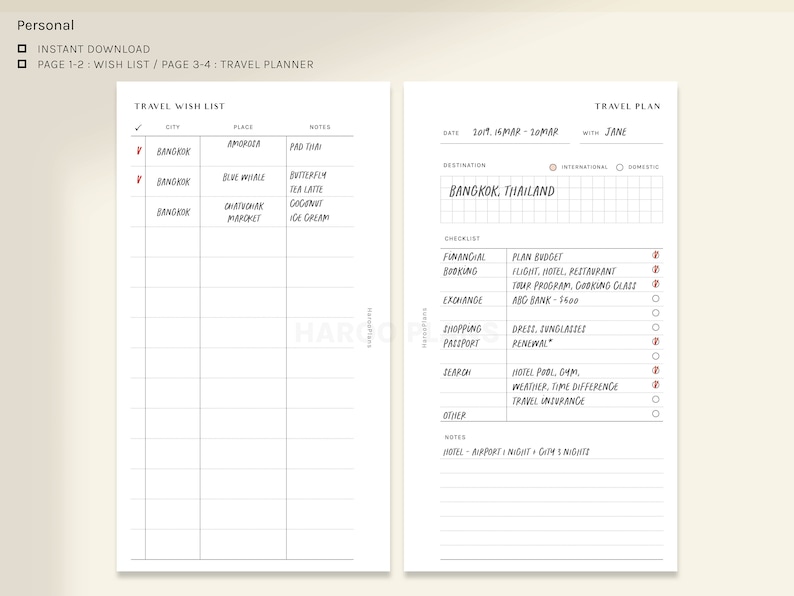
Task: Click the Exchange checklist category
Action: click(x=463, y=300)
